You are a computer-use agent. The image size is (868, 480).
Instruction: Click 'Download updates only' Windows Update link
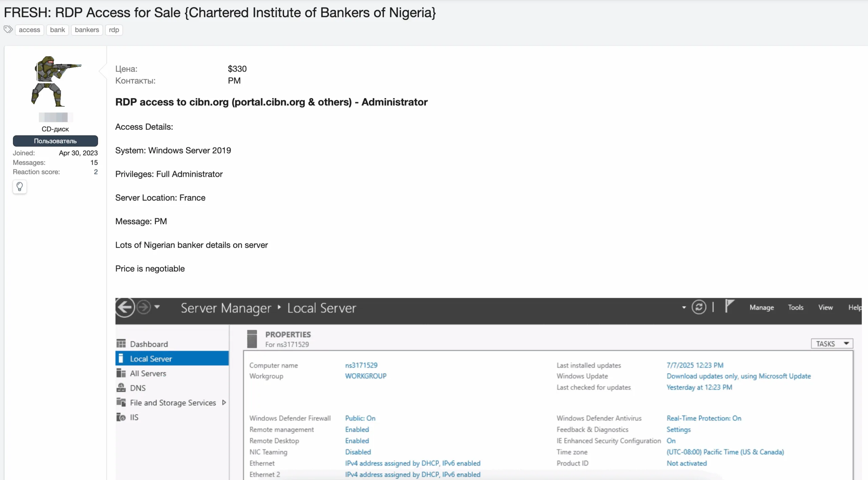pyautogui.click(x=738, y=376)
